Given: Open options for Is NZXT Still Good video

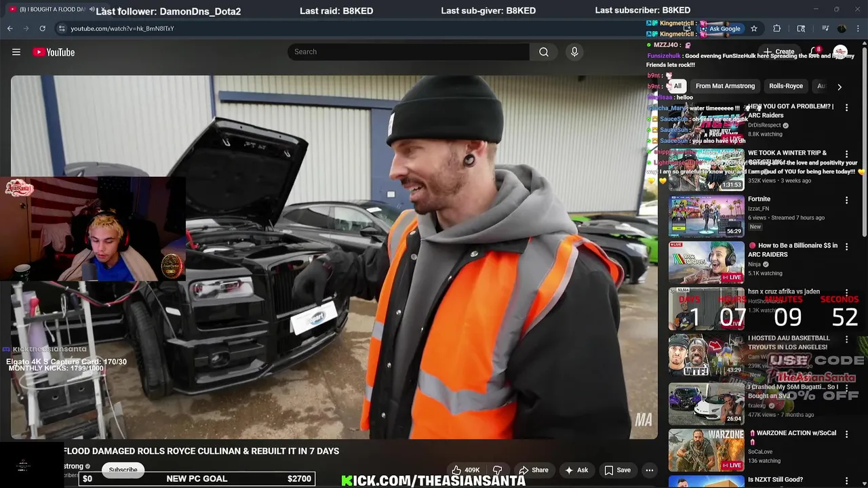Looking at the screenshot, I should click(x=846, y=481).
